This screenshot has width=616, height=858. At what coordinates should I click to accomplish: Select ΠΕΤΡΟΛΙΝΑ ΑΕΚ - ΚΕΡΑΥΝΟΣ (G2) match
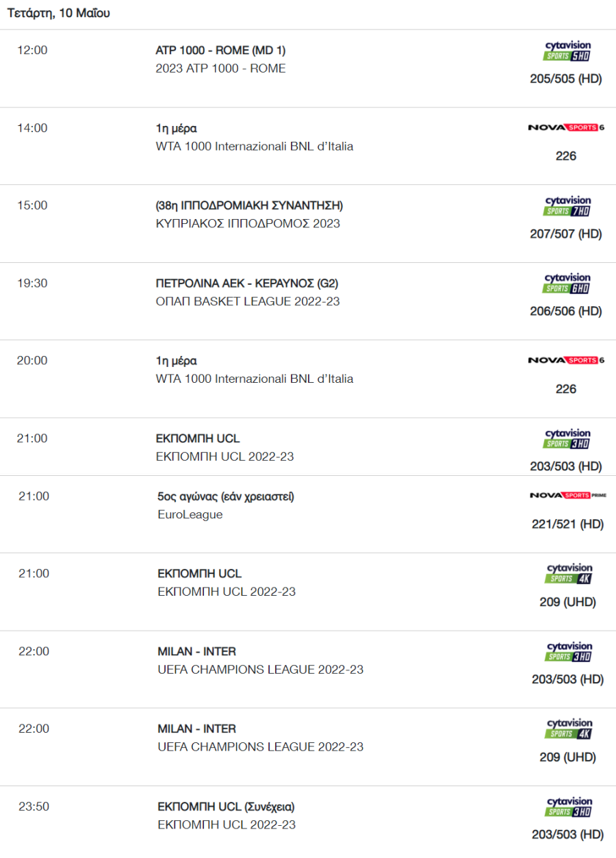pos(247,283)
